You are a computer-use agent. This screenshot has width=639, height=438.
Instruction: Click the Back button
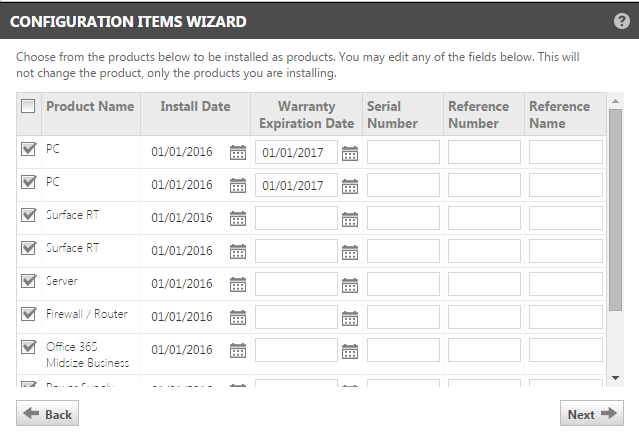(47, 414)
